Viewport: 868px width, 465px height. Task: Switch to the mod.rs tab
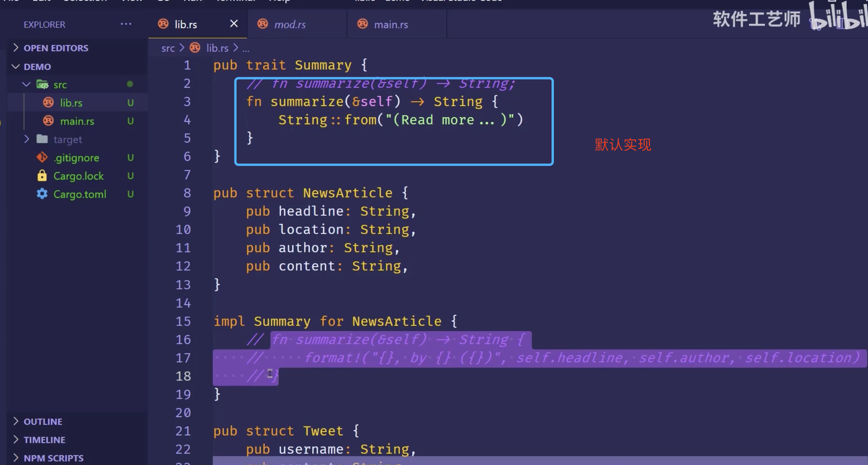tap(290, 25)
